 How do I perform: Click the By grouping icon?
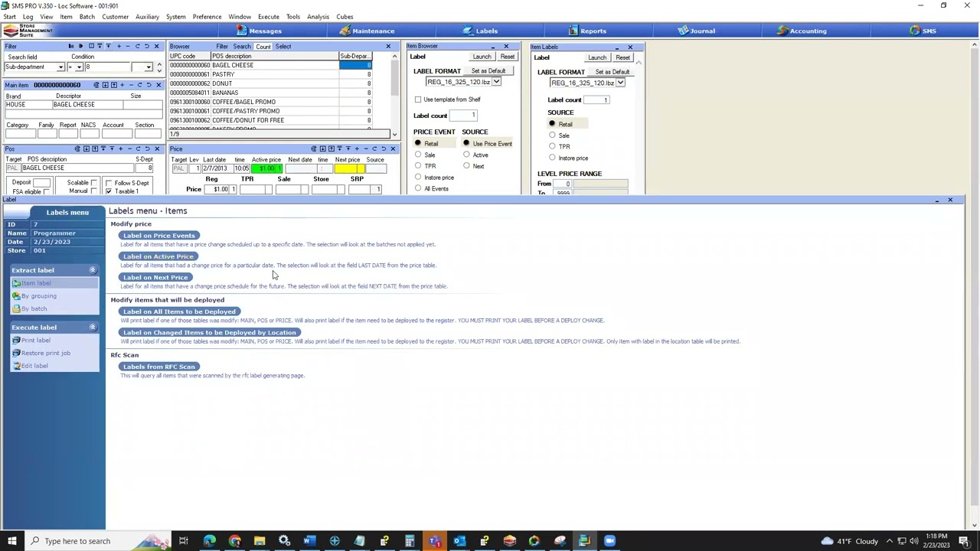pos(16,296)
